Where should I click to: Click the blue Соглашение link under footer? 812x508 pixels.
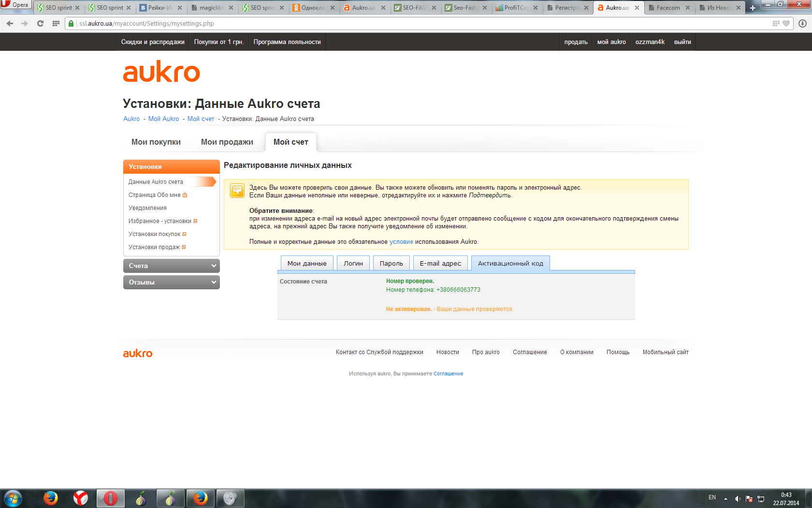point(448,374)
